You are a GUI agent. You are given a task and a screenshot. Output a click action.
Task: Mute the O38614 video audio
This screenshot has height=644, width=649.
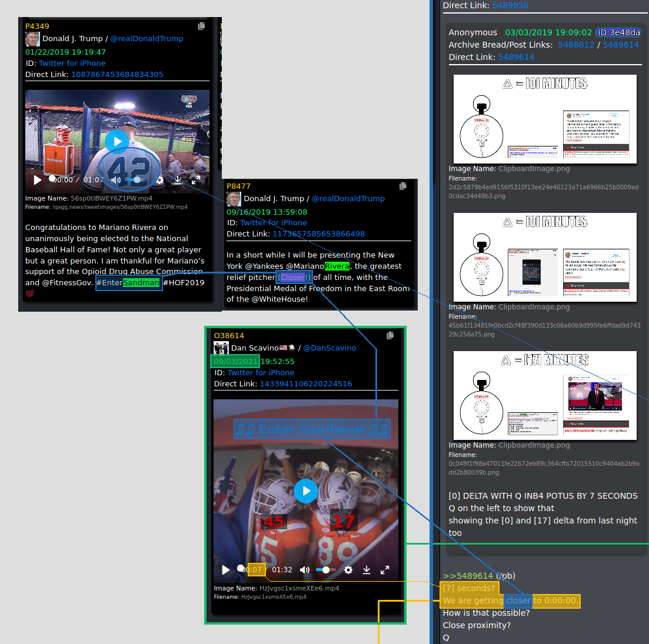[x=305, y=570]
